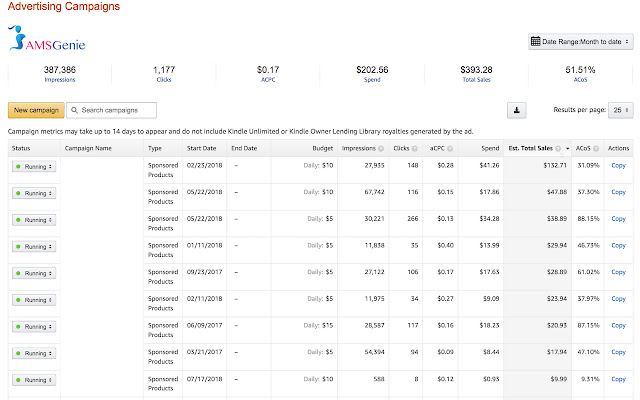Copy the campaign with 37.30% ACoS
640x400 pixels.
coord(618,192)
